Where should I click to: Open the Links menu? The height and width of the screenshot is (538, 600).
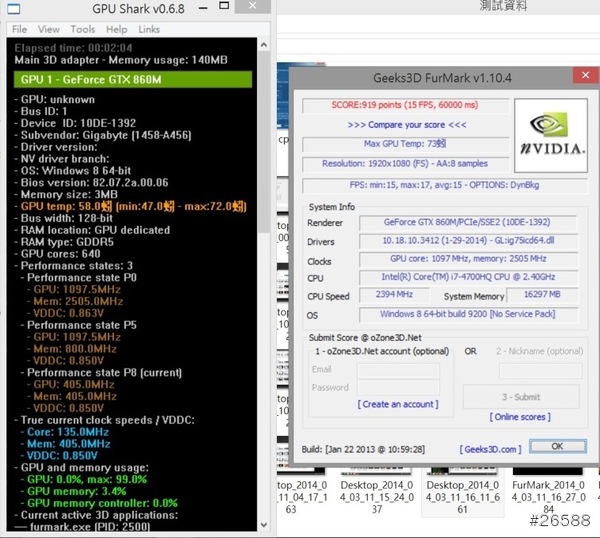point(148,29)
